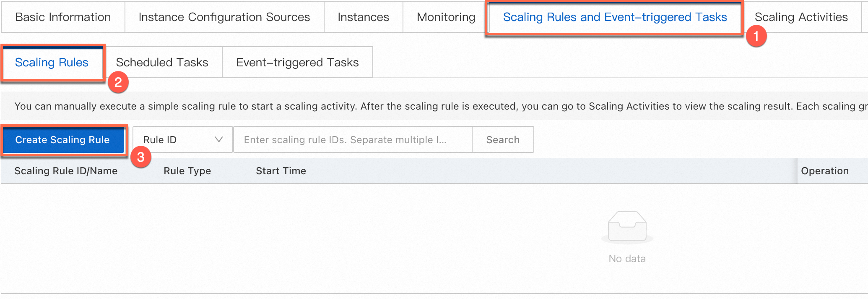Open the Basic Information tab
This screenshot has width=868, height=299.
pyautogui.click(x=63, y=17)
